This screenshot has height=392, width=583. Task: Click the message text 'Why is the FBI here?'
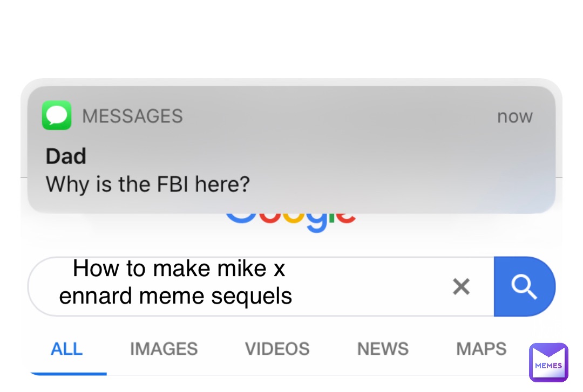(147, 184)
